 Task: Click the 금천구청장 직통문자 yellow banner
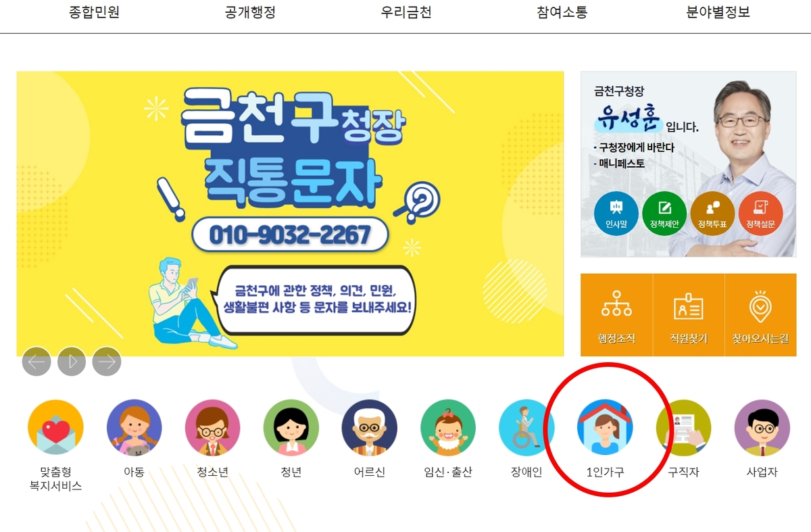290,214
